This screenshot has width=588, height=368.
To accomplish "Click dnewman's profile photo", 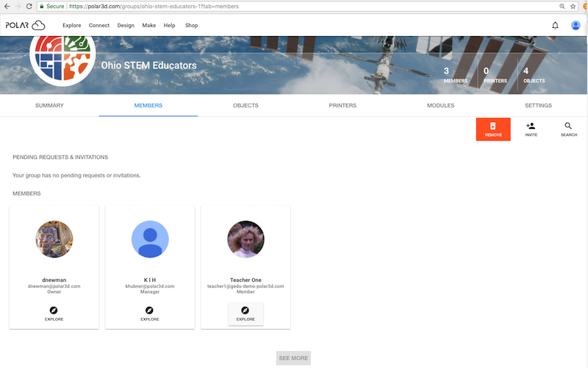I will tap(54, 239).
